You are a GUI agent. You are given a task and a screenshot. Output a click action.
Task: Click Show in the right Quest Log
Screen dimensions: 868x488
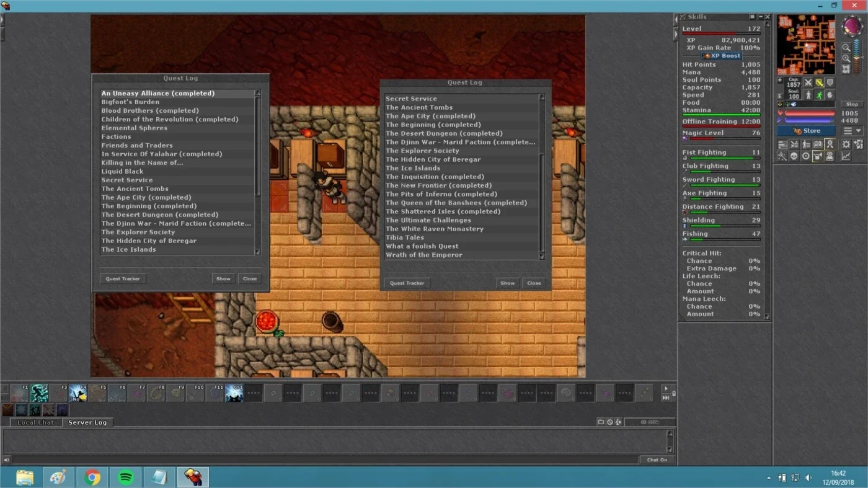coord(508,283)
